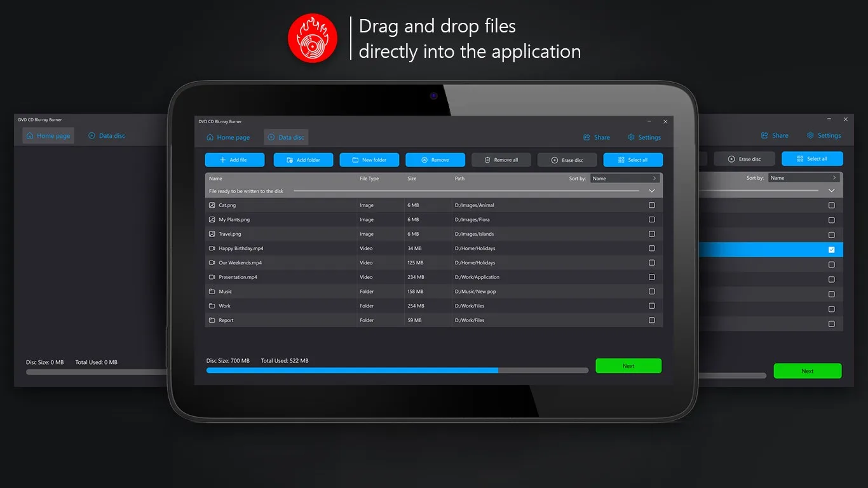Click the disc usage progress bar
The width and height of the screenshot is (868, 488).
397,370
